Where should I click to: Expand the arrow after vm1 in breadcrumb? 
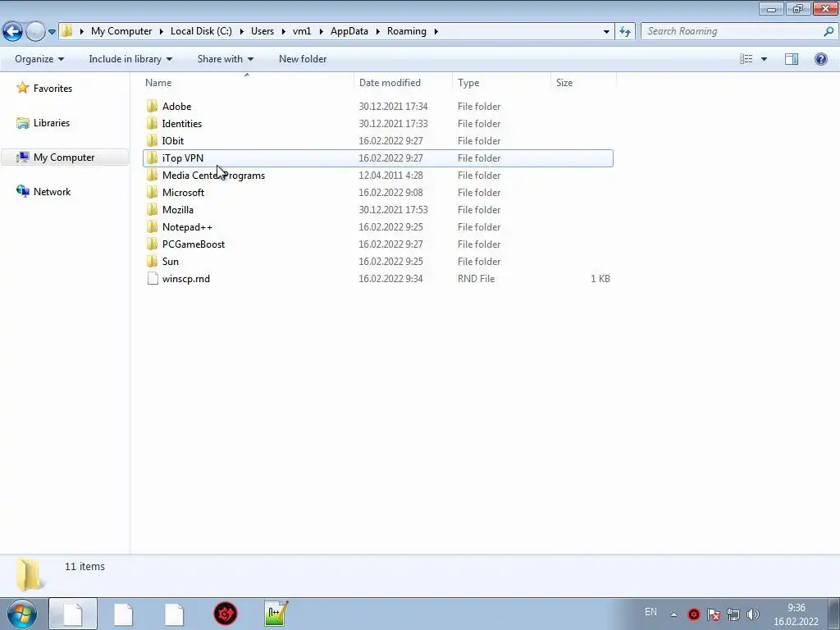click(x=321, y=32)
